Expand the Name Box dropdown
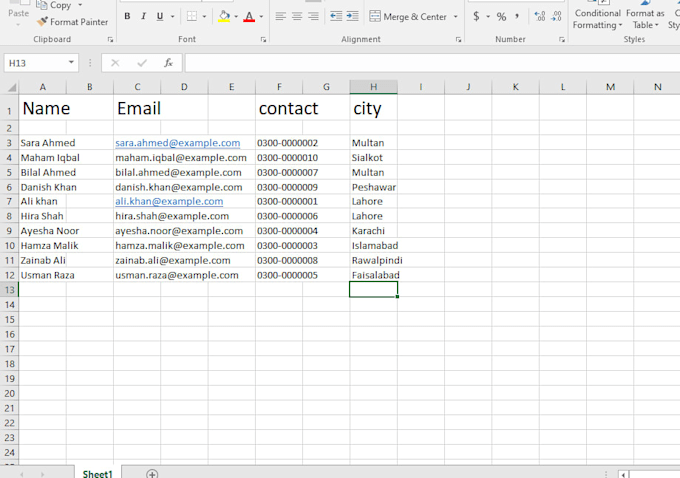The image size is (680, 478). pos(71,63)
